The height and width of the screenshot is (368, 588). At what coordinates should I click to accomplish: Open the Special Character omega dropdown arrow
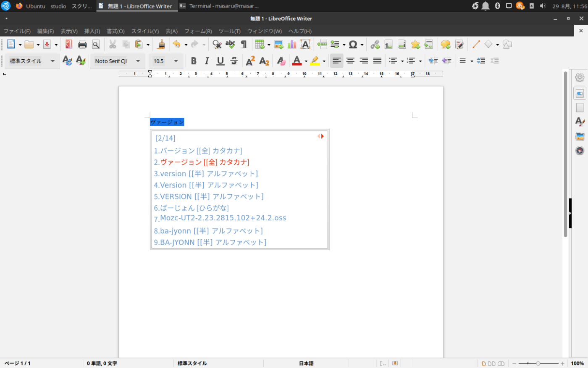point(362,45)
